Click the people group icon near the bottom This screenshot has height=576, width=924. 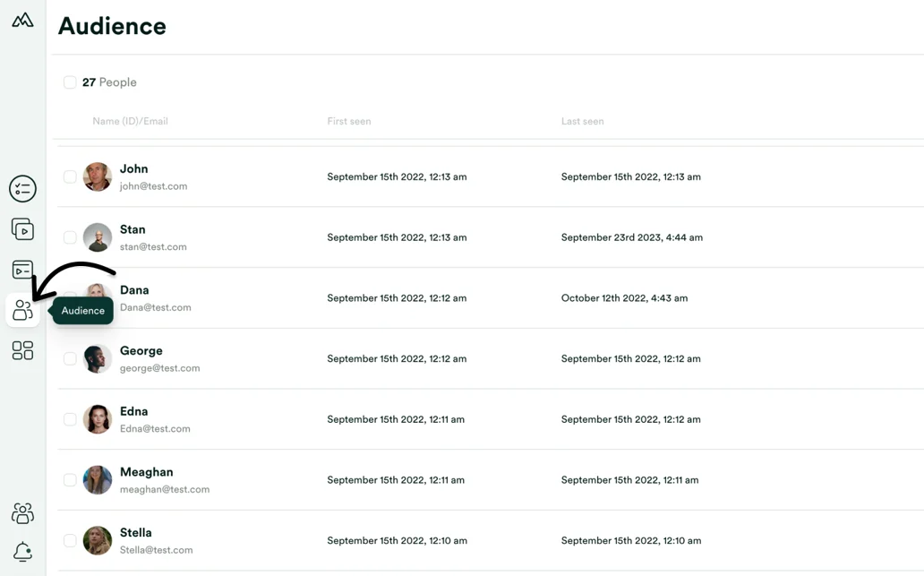click(21, 512)
